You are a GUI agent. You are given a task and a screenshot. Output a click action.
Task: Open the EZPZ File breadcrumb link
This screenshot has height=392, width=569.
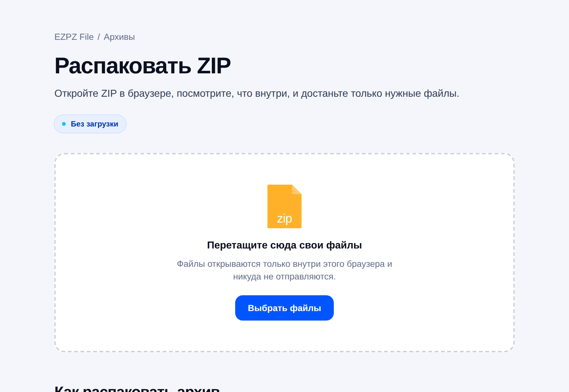click(74, 37)
